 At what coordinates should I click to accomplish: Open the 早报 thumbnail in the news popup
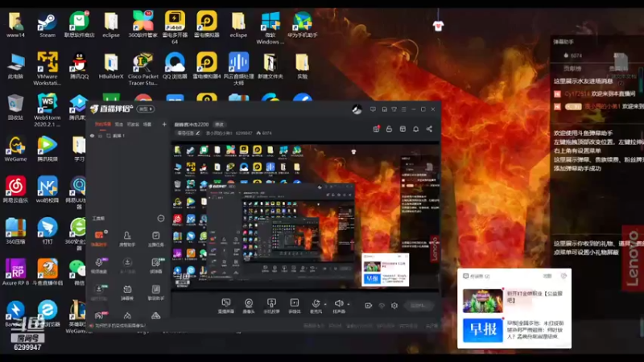[482, 330]
